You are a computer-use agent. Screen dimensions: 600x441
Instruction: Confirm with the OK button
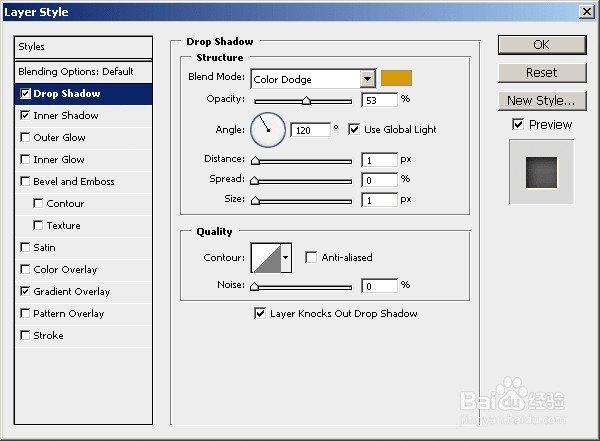(x=542, y=45)
